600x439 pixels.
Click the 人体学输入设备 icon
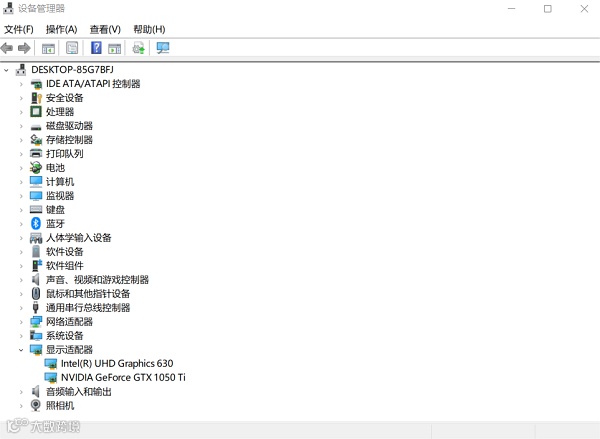pyautogui.click(x=36, y=238)
